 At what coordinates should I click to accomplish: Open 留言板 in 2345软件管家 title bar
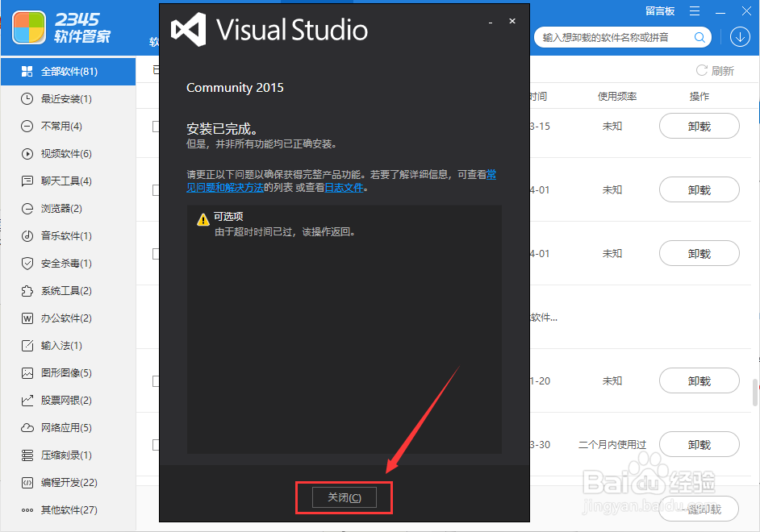(660, 11)
